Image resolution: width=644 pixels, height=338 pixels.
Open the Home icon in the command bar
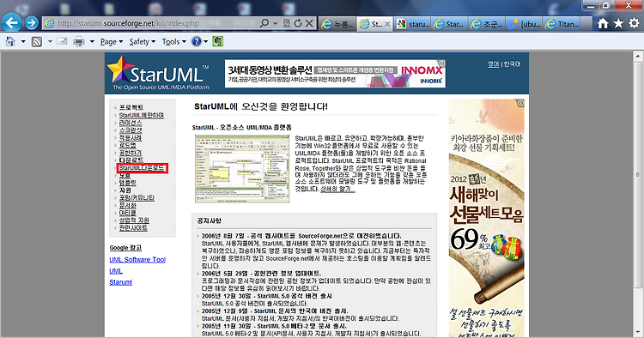(10, 41)
